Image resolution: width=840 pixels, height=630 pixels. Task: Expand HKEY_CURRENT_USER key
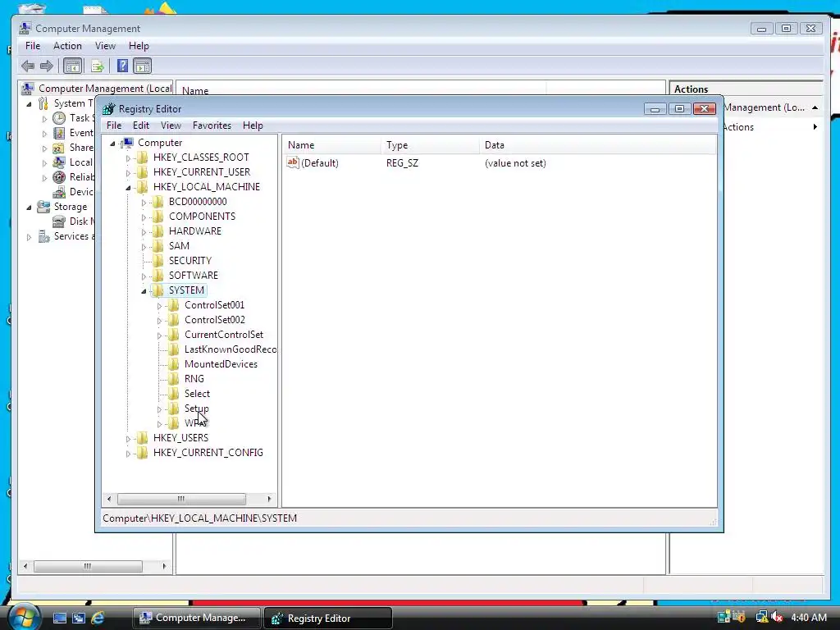point(128,173)
